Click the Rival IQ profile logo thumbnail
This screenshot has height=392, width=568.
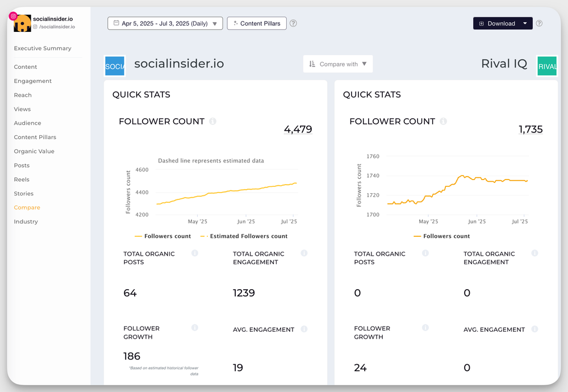546,66
